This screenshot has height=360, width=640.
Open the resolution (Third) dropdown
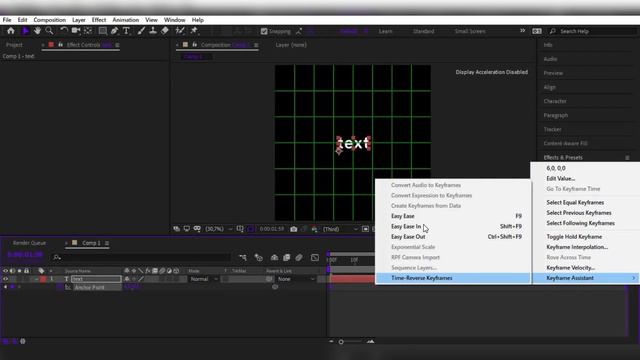340,229
